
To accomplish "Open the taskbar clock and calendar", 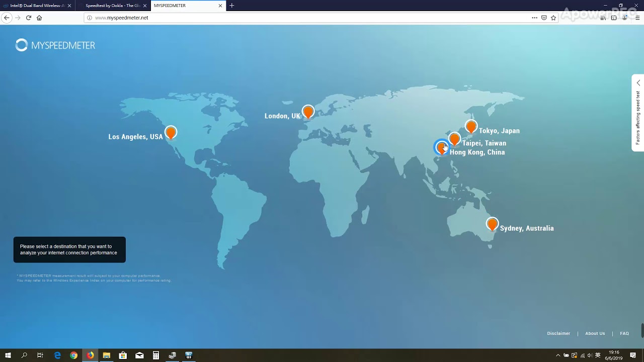I will (614, 355).
